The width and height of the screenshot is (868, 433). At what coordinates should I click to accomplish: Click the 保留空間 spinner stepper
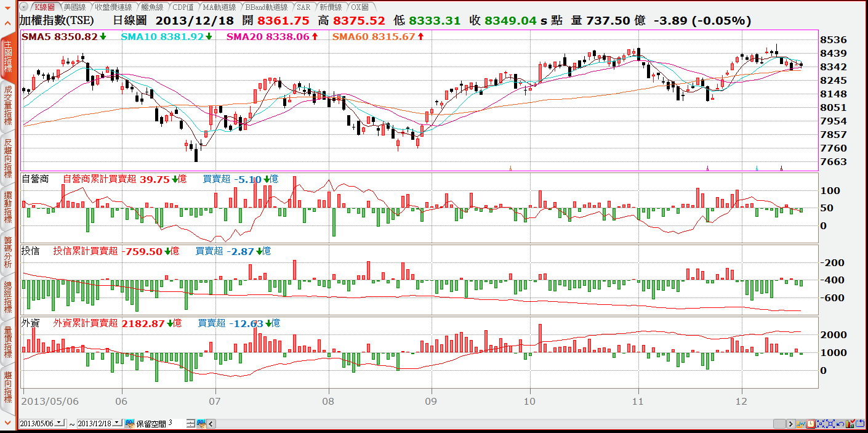191,424
